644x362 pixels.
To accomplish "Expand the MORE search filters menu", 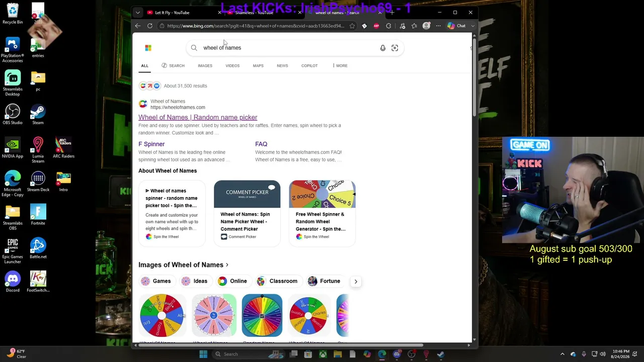I will click(x=340, y=66).
